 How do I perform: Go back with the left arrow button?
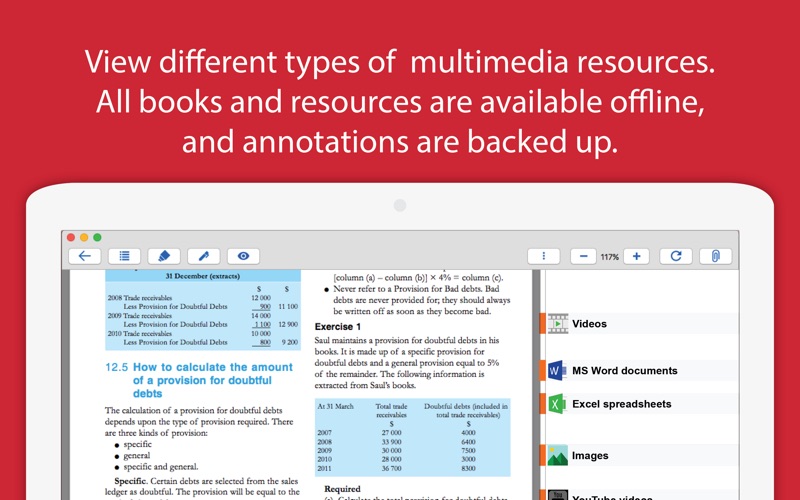[x=85, y=256]
